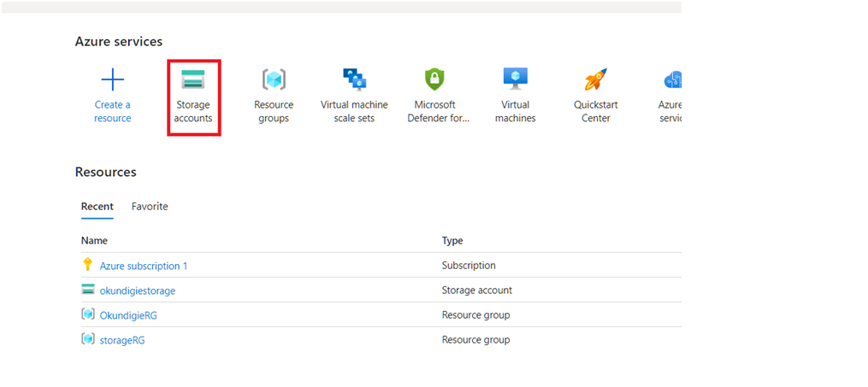Open the storageRG resource group link
This screenshot has width=868, height=387.
[x=122, y=341]
